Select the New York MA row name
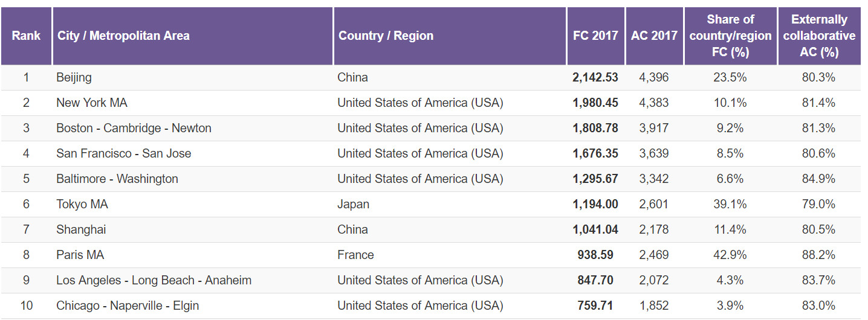Viewport: 868px width, 320px height. click(x=92, y=103)
